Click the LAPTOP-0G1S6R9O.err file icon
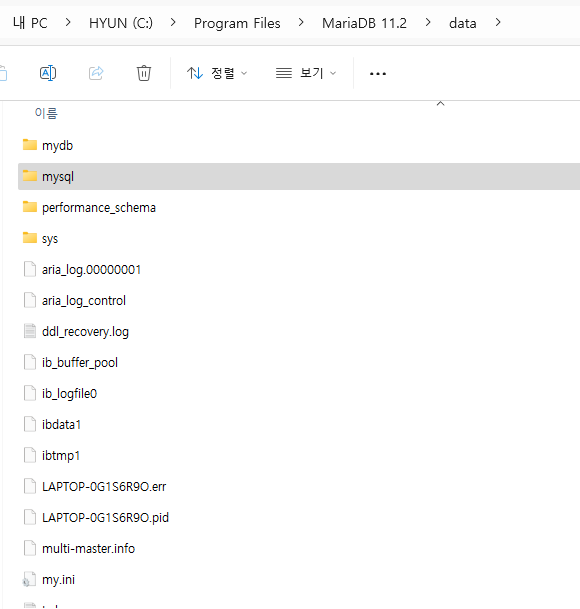 click(x=30, y=486)
